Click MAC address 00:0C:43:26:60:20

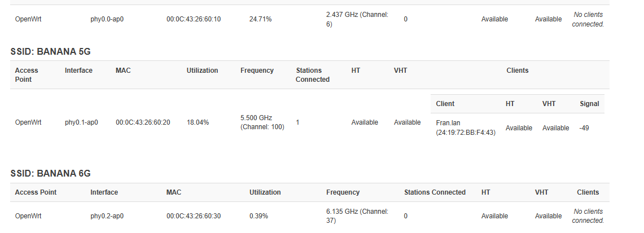click(x=143, y=122)
